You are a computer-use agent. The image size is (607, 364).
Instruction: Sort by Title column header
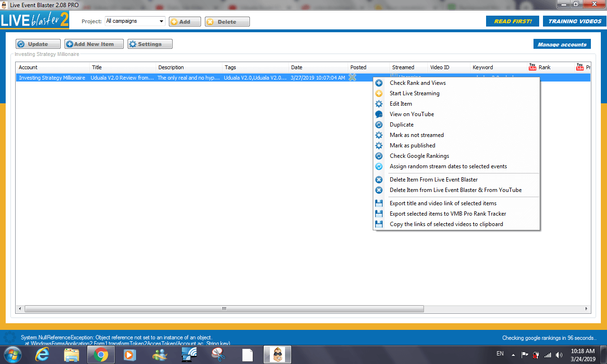click(x=123, y=67)
